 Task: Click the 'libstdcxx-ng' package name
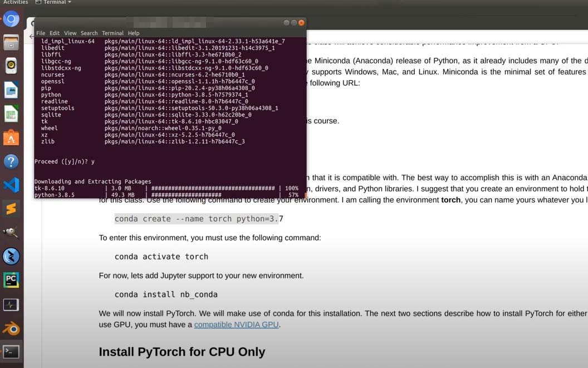[x=61, y=68]
